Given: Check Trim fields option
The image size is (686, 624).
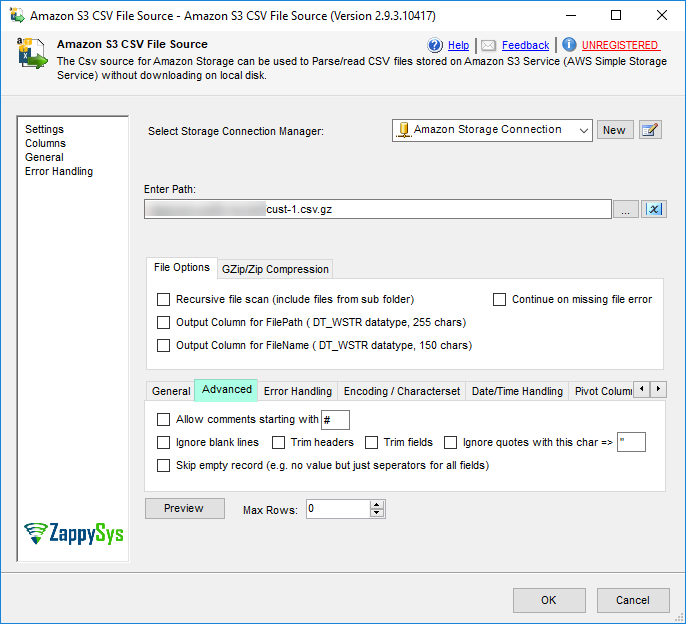Looking at the screenshot, I should click(371, 442).
